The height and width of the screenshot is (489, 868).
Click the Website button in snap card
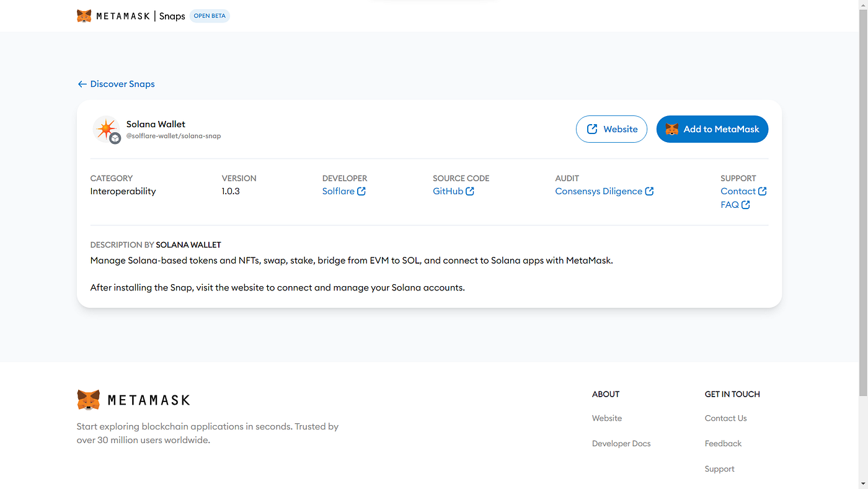(611, 129)
